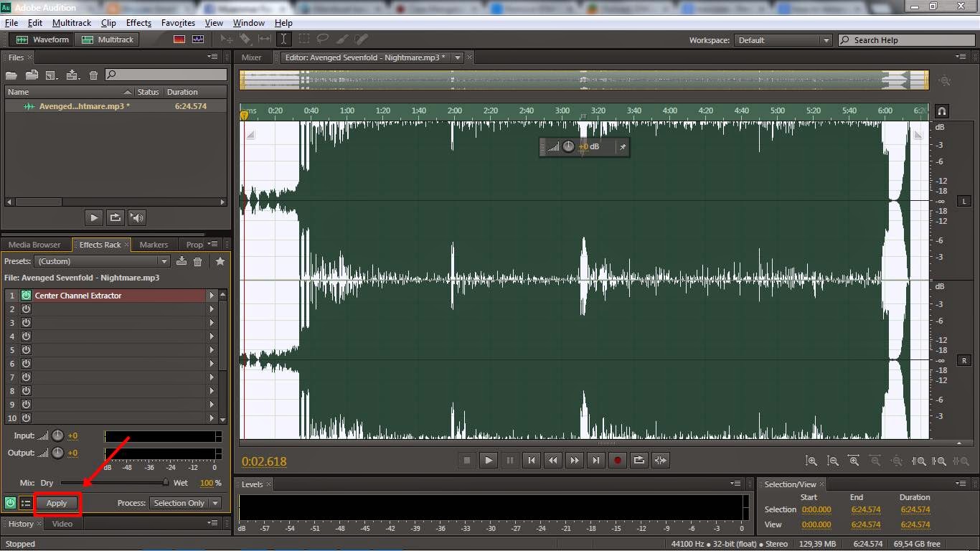Open the Effects Rack panel options menu

[212, 245]
